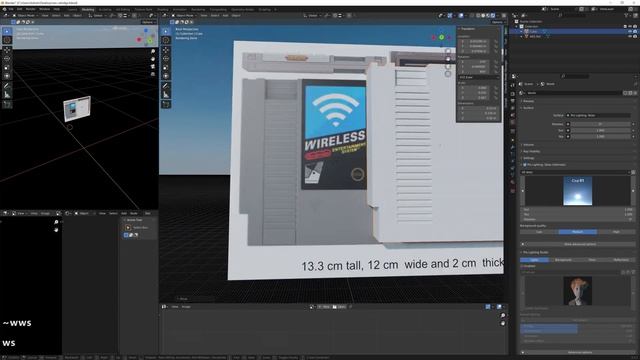
Task: Open the outliner filter funnel icon
Action: coord(626,16)
